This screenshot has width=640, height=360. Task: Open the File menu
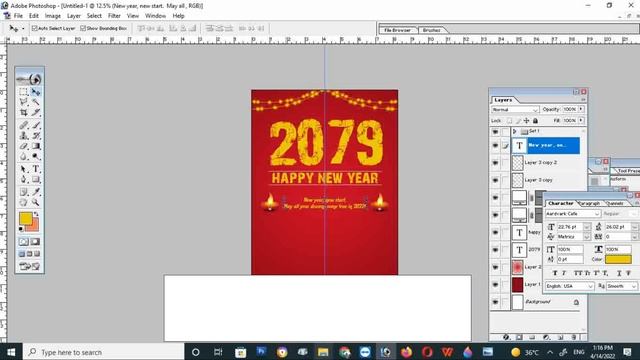pos(18,16)
